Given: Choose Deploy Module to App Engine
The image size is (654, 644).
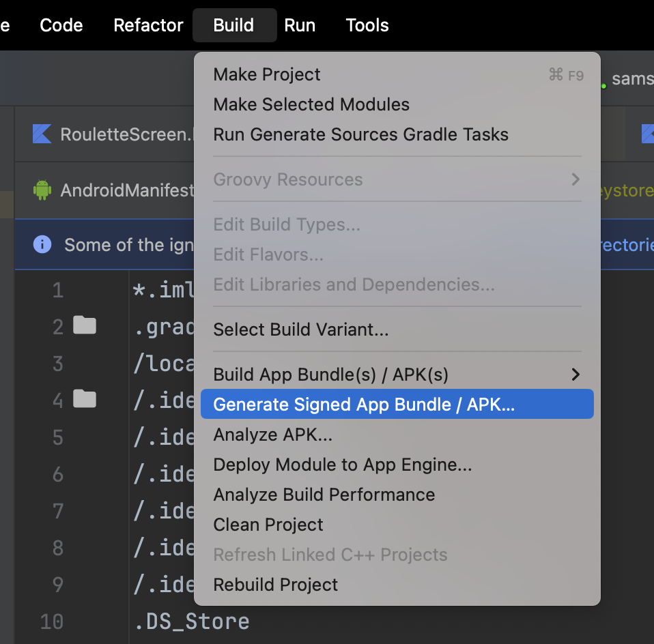Looking at the screenshot, I should click(x=343, y=465).
